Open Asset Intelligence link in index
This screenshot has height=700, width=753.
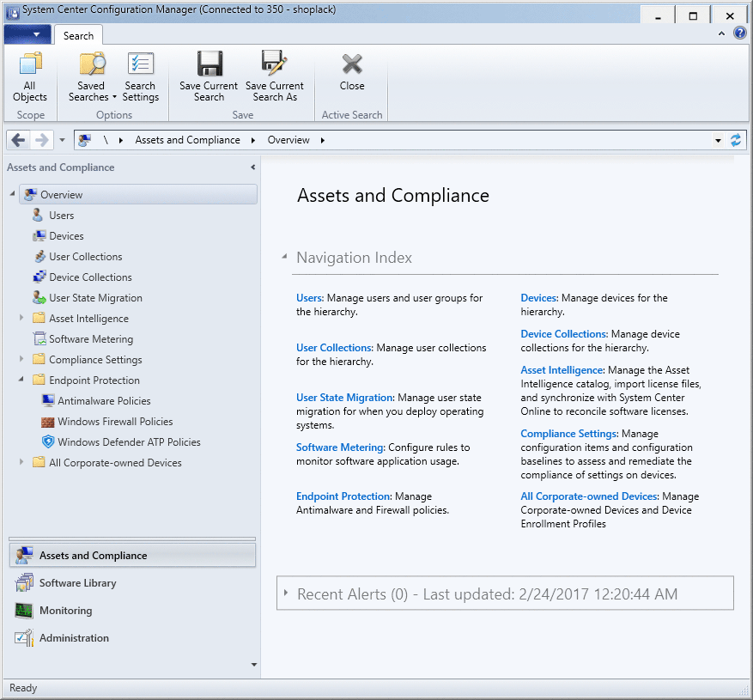[x=562, y=370]
